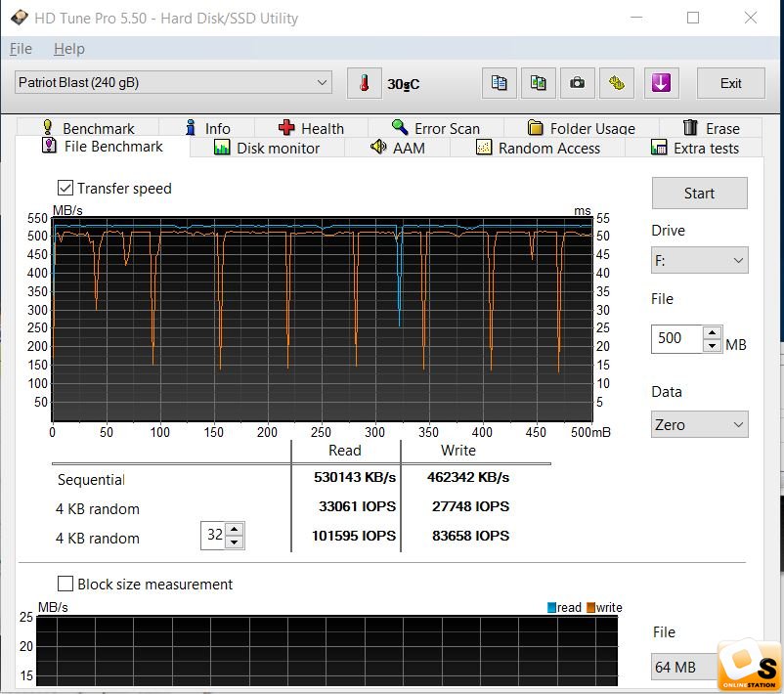Open the Folder Usage tab
This screenshot has height=694, width=784.
click(x=581, y=128)
